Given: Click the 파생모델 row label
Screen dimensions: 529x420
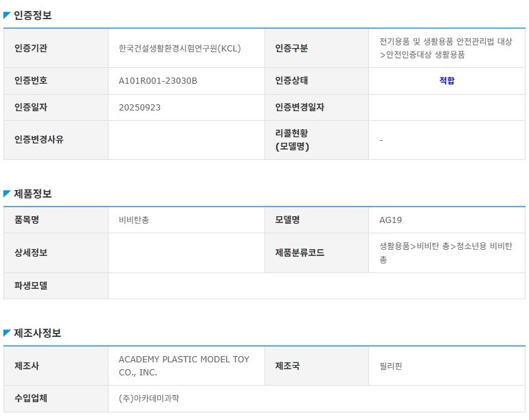Looking at the screenshot, I should [x=56, y=286].
